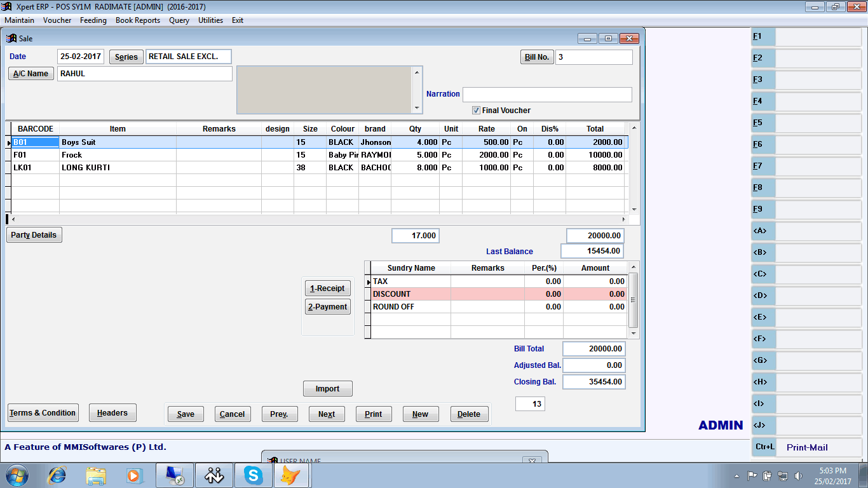The width and height of the screenshot is (868, 488).
Task: Open the Book Reports menu
Action: click(137, 20)
